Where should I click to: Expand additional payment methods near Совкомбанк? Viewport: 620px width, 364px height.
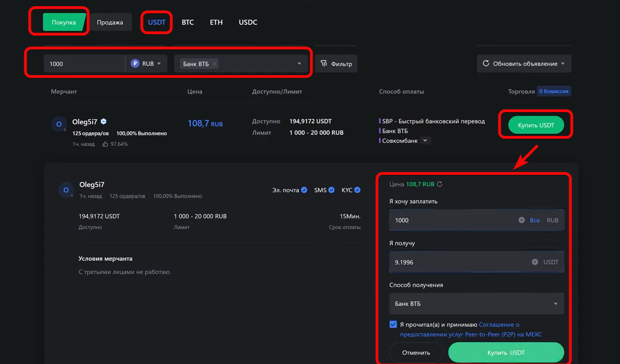[x=425, y=141]
